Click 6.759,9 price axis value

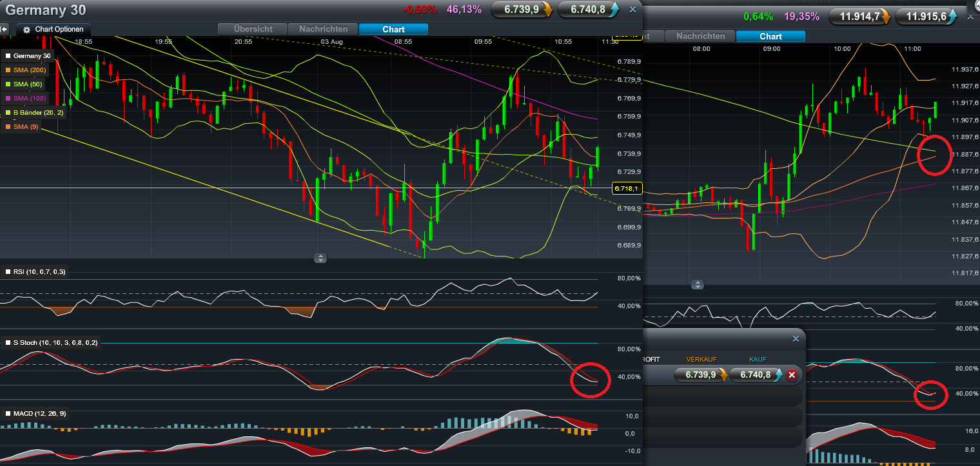click(x=629, y=117)
